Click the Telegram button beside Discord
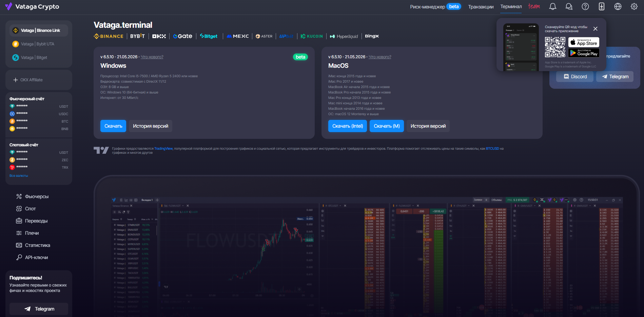 [615, 77]
